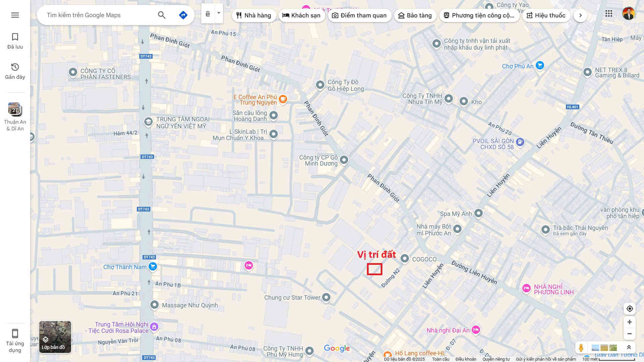Image resolution: width=644 pixels, height=362 pixels.
Task: Click the blue directions icon
Action: pos(183,15)
